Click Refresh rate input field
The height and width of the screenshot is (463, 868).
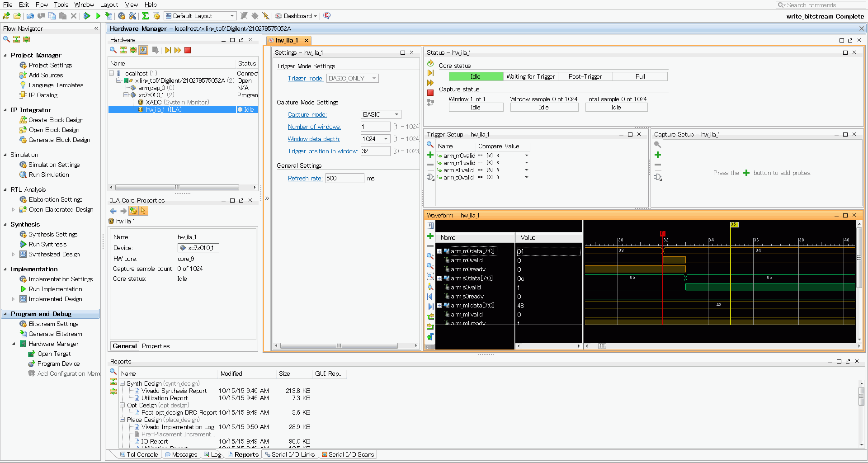pos(344,178)
